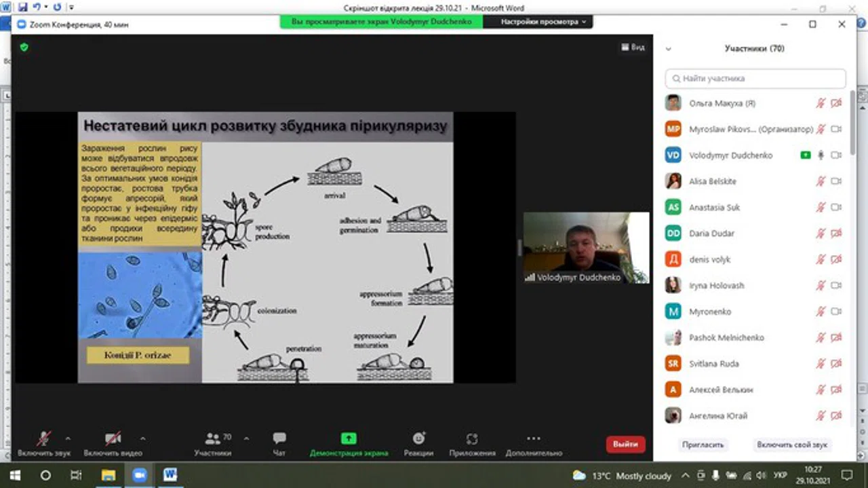Click camera icon for Iryna Holovash
This screenshot has height=488, width=868.
tap(836, 285)
